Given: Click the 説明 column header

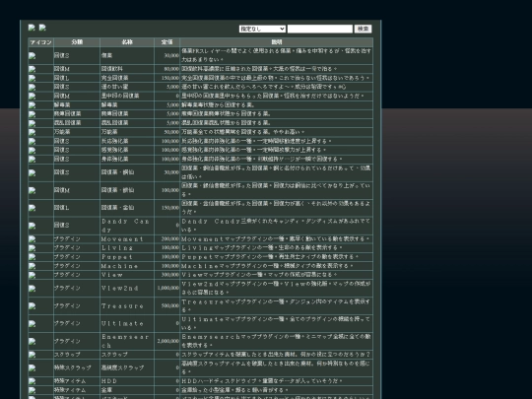Looking at the screenshot, I should point(277,42).
